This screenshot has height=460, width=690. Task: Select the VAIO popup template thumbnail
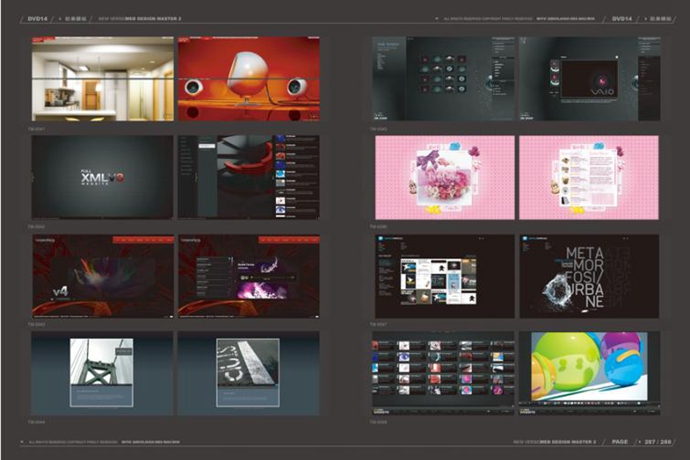click(x=590, y=79)
